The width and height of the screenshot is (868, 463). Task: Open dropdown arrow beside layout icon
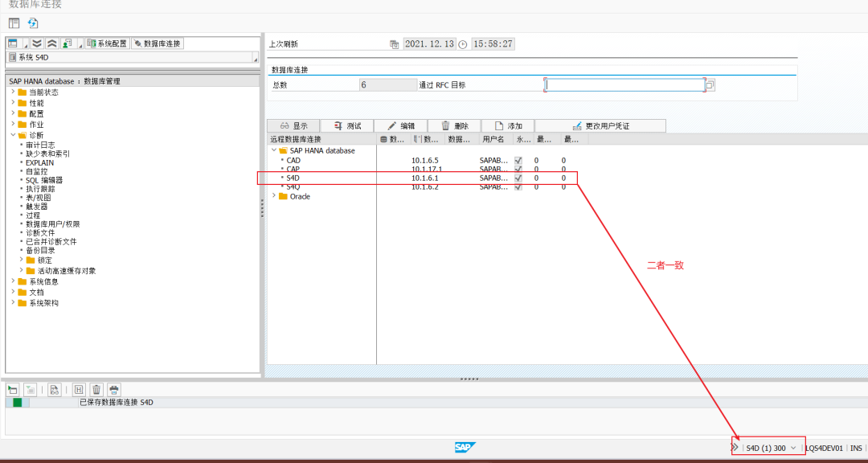pos(26,44)
